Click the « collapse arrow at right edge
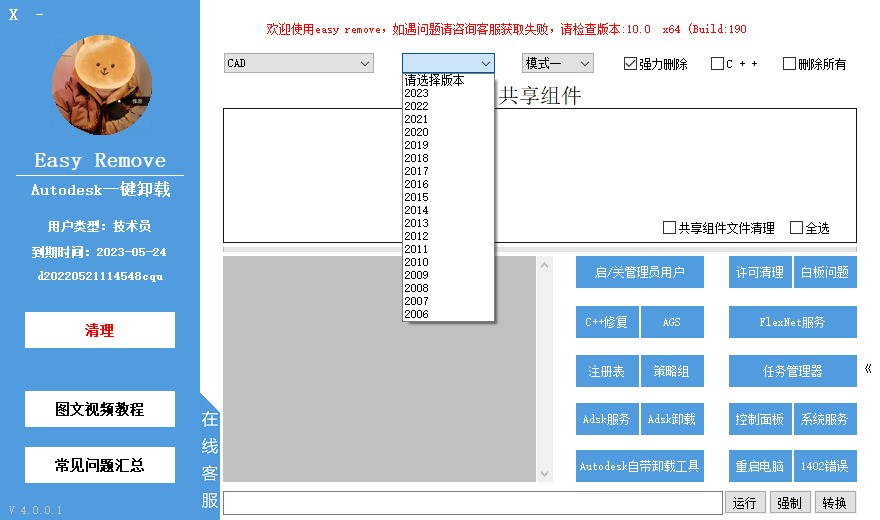Viewport: 880px width, 520px height. (x=868, y=369)
